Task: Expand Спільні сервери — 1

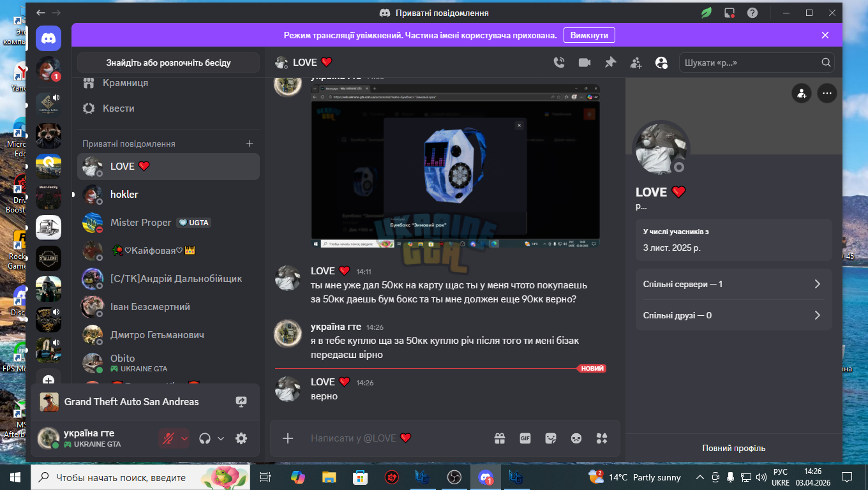Action: (733, 284)
